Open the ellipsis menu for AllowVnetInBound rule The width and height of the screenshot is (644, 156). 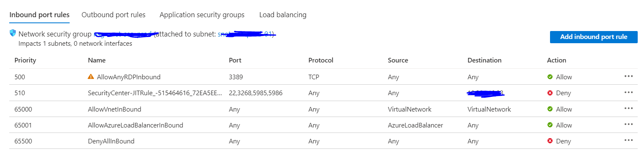(x=628, y=108)
